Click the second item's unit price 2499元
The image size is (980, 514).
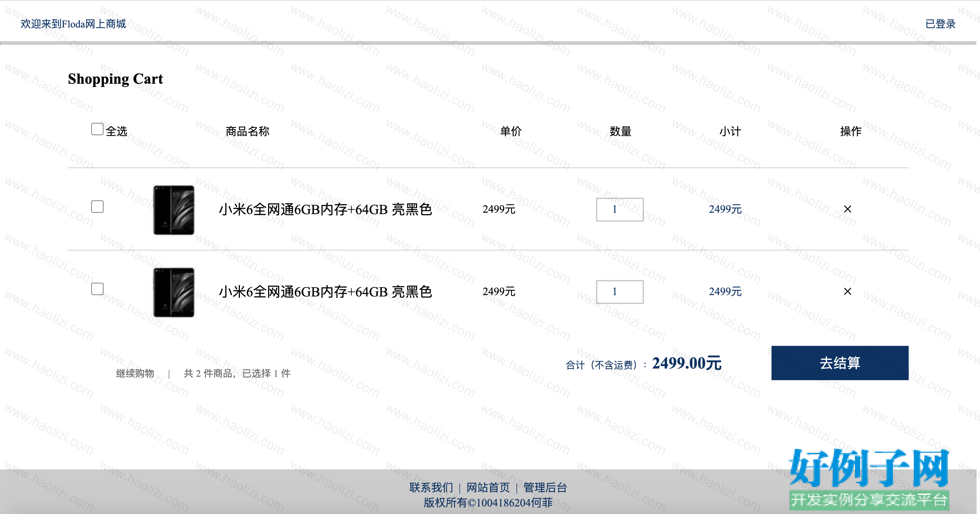(x=499, y=292)
